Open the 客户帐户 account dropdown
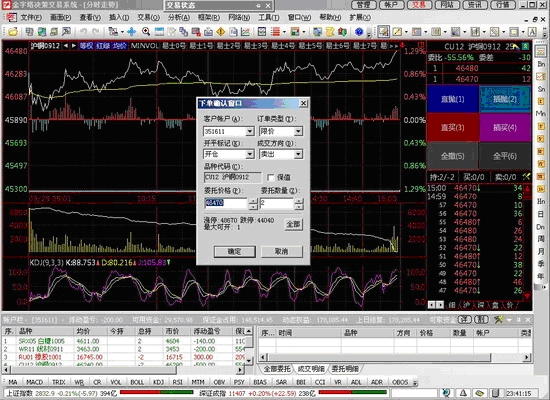Screen dimensions: 550x400 click(250, 132)
